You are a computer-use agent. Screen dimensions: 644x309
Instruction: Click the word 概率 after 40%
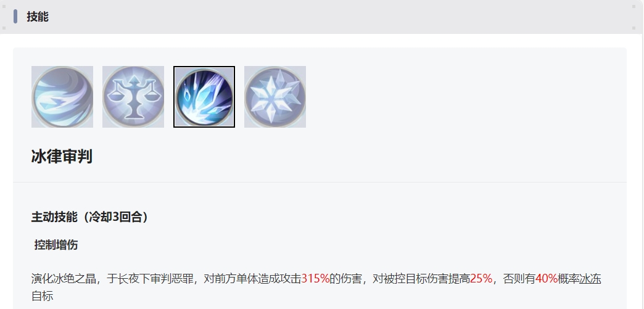point(568,279)
